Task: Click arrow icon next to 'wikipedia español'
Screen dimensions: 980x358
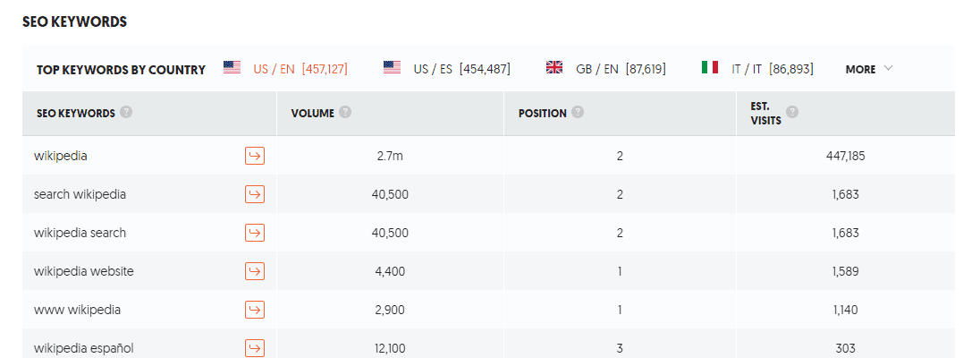Action: 255,348
